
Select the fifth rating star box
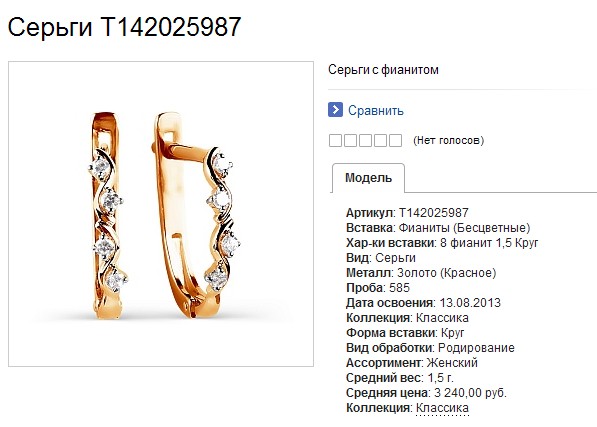[x=395, y=140]
